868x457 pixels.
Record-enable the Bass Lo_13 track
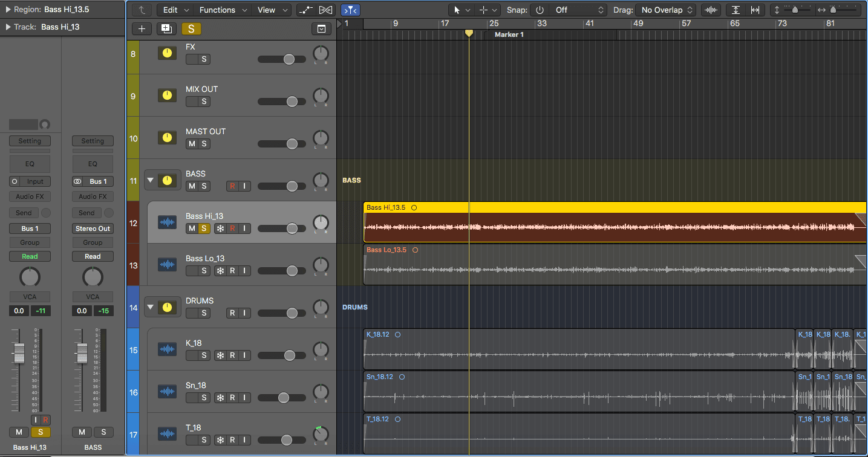tap(232, 271)
